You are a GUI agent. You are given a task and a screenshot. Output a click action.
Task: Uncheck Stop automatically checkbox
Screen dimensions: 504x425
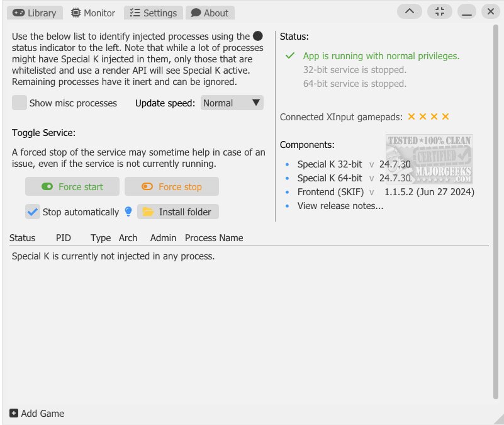[33, 212]
